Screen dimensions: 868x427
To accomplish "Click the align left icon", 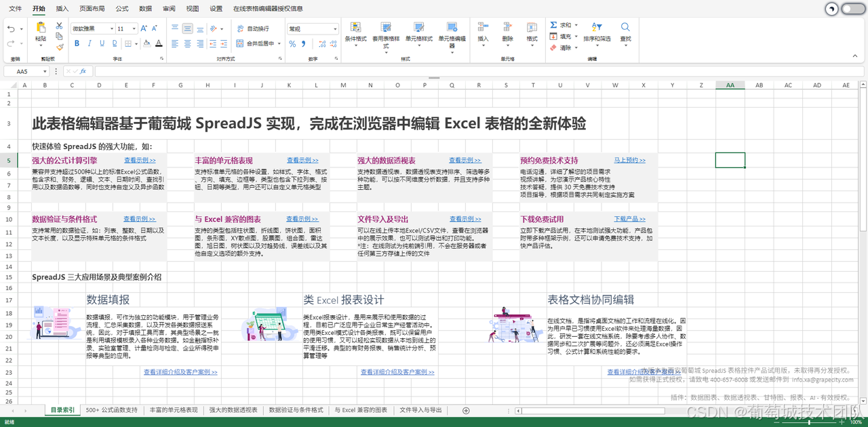I will pos(175,43).
